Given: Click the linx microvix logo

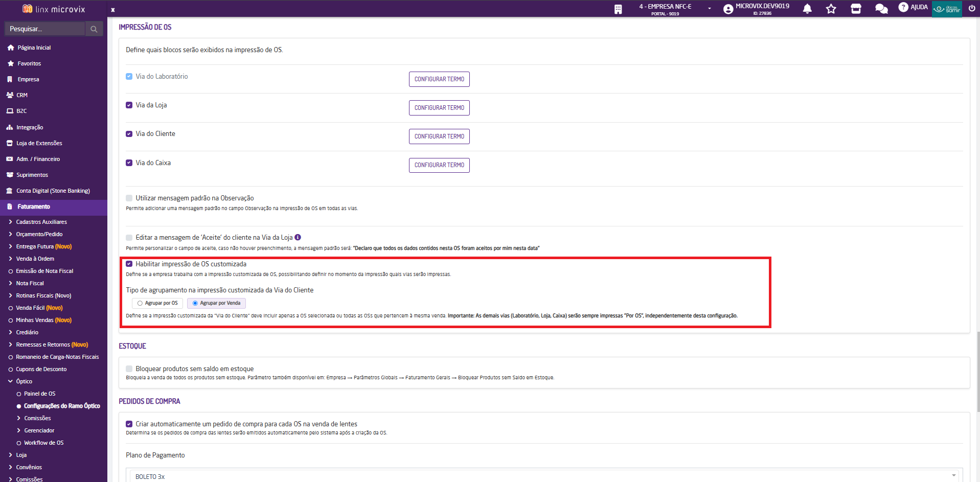Looking at the screenshot, I should (x=54, y=9).
